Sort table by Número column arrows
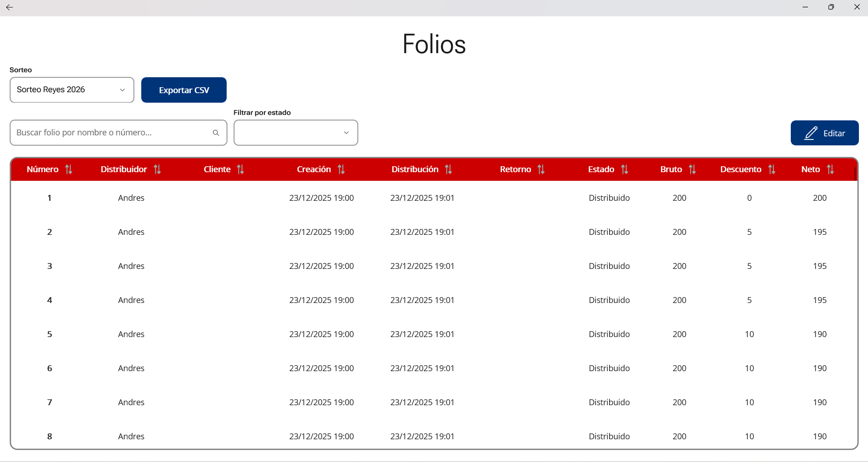 (x=69, y=169)
